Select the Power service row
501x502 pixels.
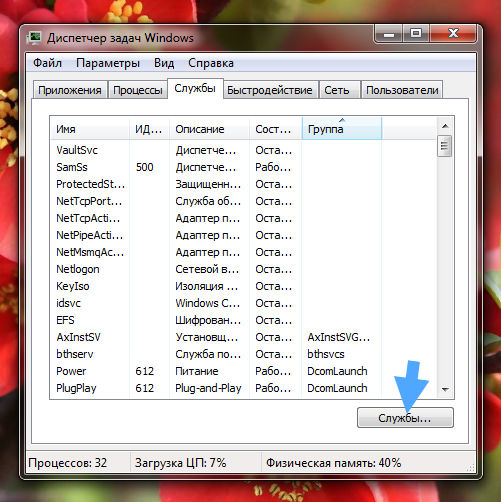click(242, 371)
